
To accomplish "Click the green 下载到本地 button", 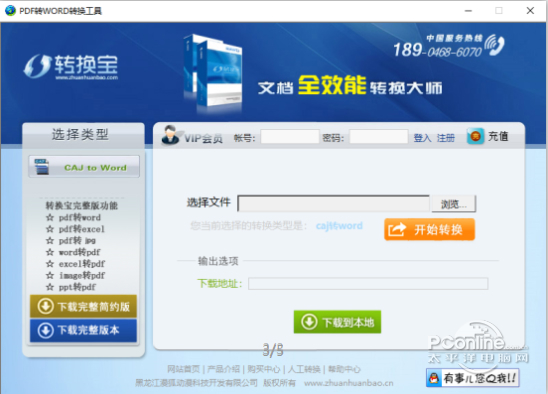I will click(337, 322).
